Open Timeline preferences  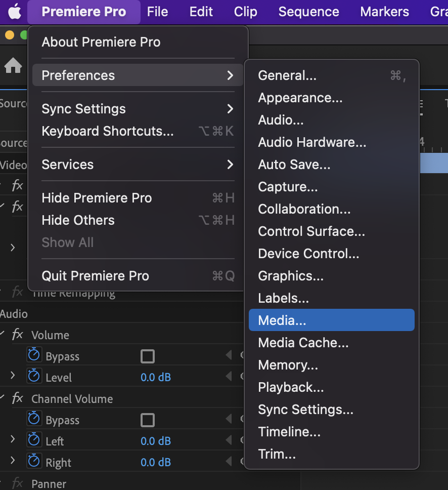pos(332,432)
